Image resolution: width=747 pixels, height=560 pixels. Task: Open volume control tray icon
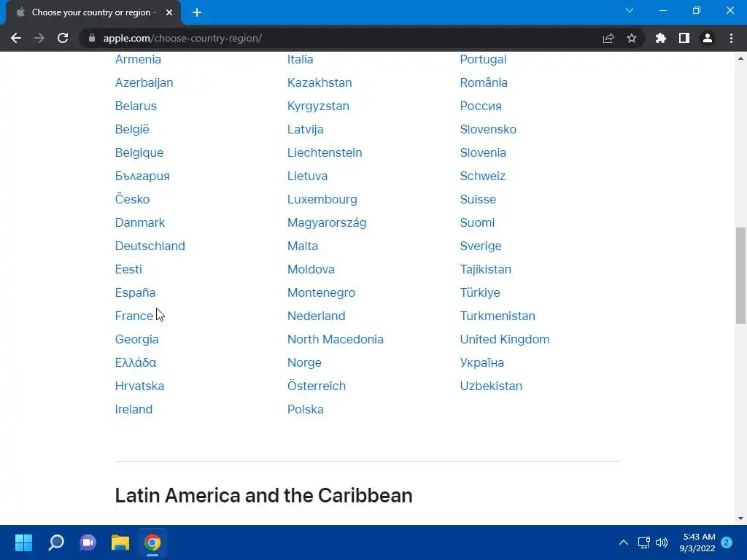coord(662,542)
